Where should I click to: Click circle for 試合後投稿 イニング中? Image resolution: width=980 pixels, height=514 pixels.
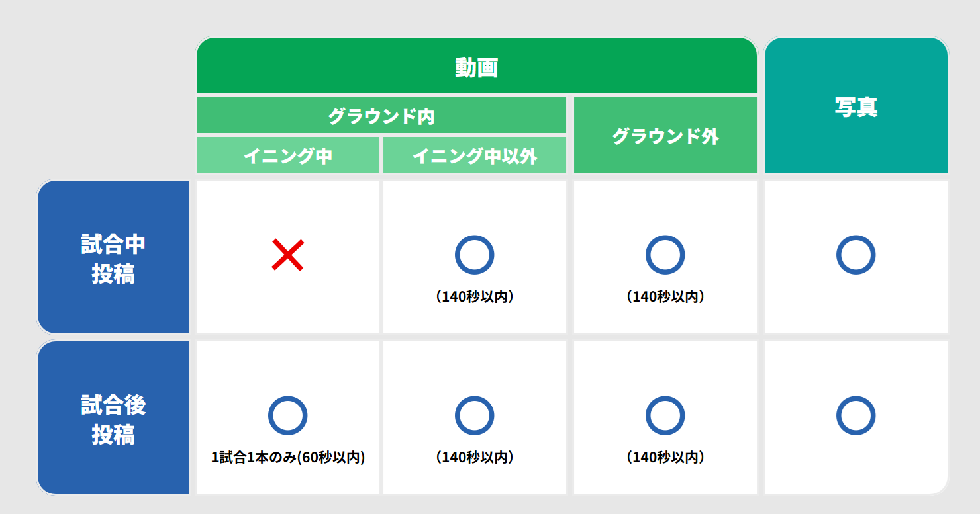(x=287, y=415)
